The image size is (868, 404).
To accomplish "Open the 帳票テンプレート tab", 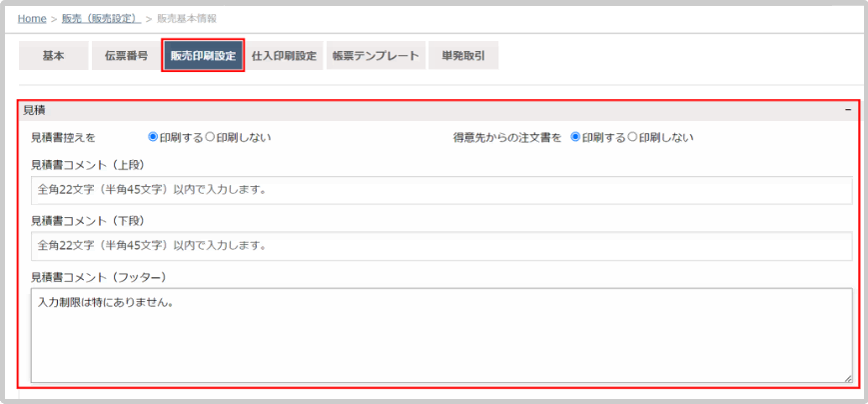I will click(x=376, y=56).
